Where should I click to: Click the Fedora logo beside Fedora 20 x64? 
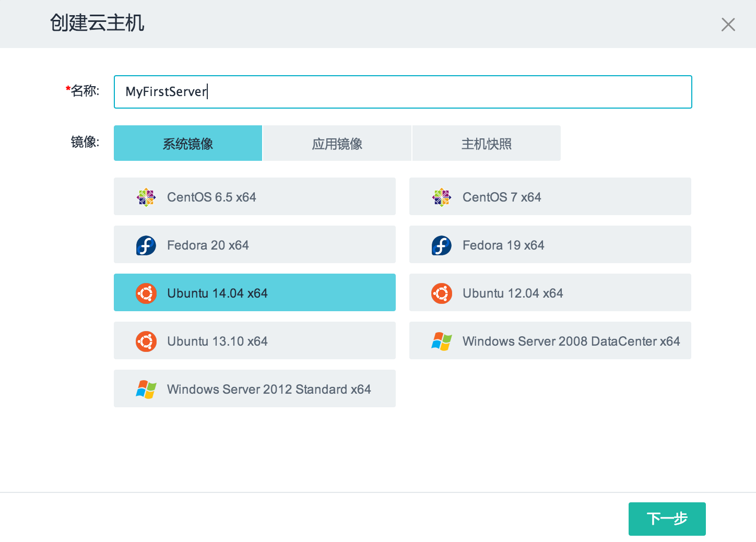(146, 245)
